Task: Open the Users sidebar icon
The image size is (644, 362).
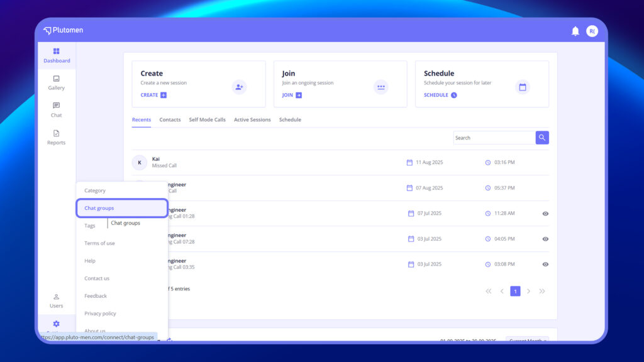Action: coord(56,297)
